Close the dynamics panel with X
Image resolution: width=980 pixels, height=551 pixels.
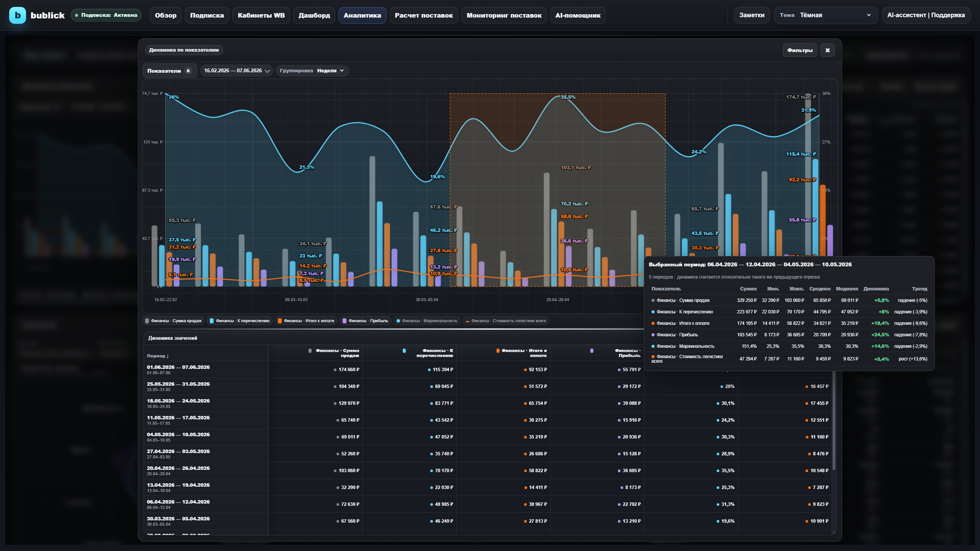pos(827,50)
